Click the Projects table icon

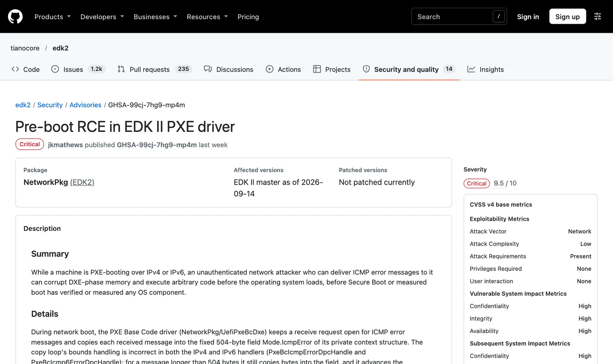tap(317, 69)
